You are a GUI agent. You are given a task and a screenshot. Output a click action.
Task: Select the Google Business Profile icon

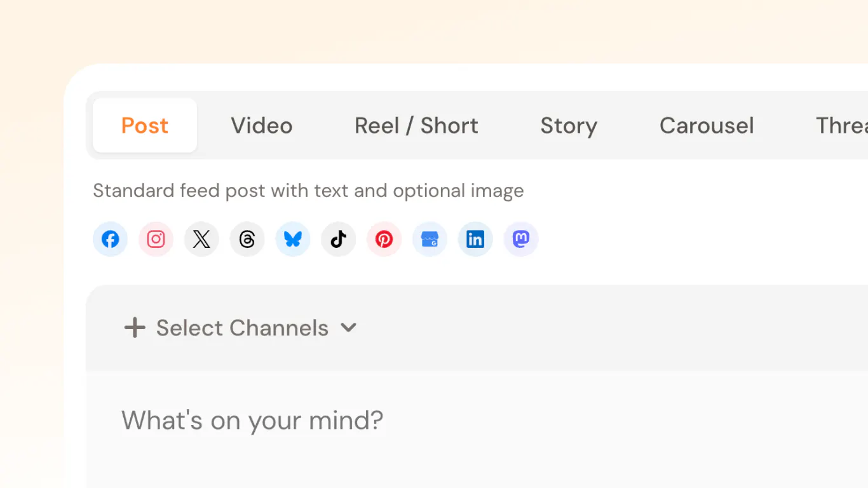[430, 240]
